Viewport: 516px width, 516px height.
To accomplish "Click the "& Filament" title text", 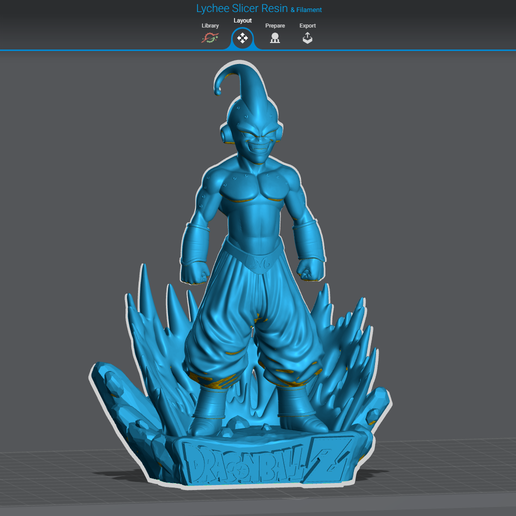I will (306, 10).
